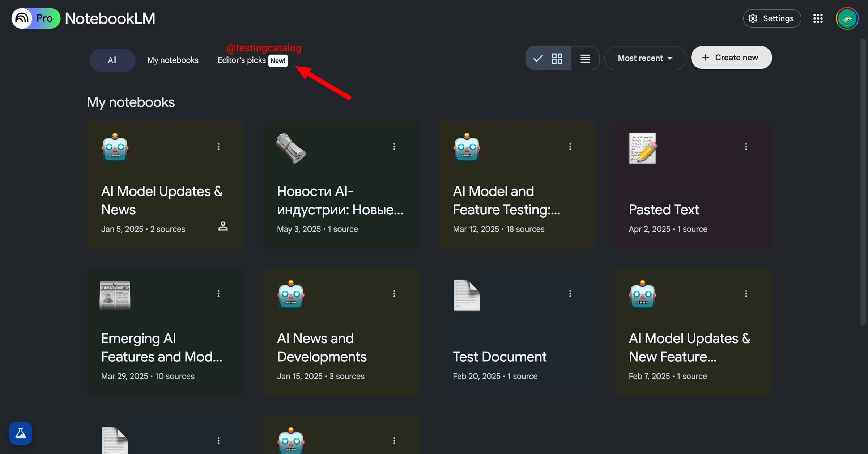The image size is (868, 454).
Task: Open options menu for Pasted Text notebook
Action: (746, 146)
